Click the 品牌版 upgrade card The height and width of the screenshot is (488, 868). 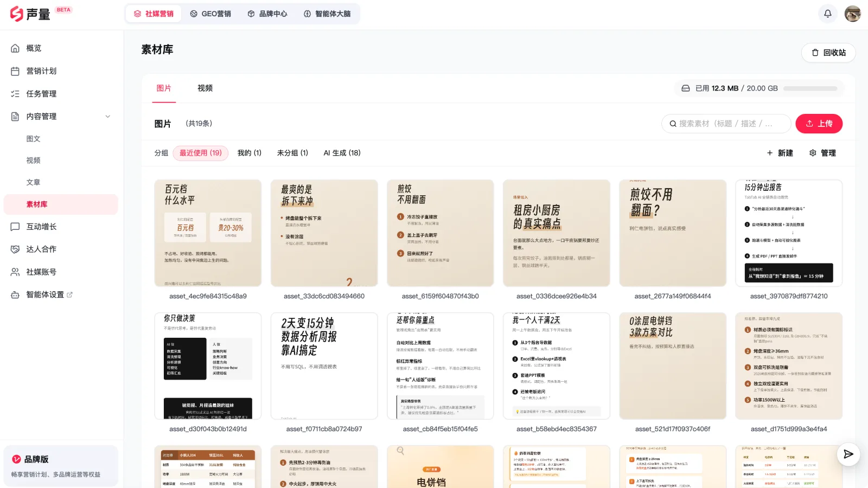click(x=61, y=466)
